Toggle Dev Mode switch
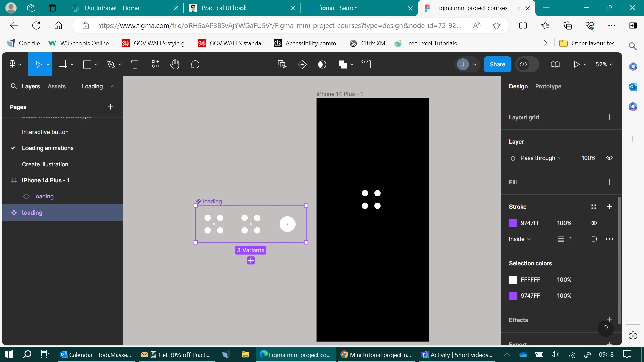 pyautogui.click(x=527, y=64)
